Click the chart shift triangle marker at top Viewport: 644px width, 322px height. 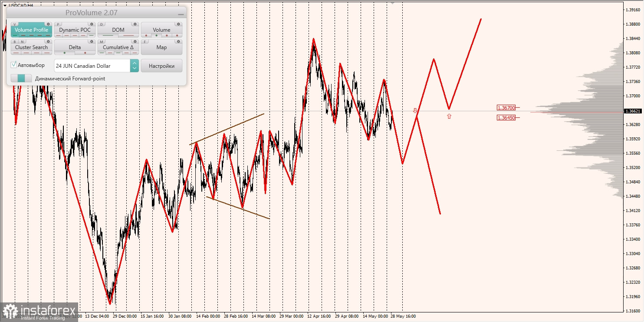point(393,3)
